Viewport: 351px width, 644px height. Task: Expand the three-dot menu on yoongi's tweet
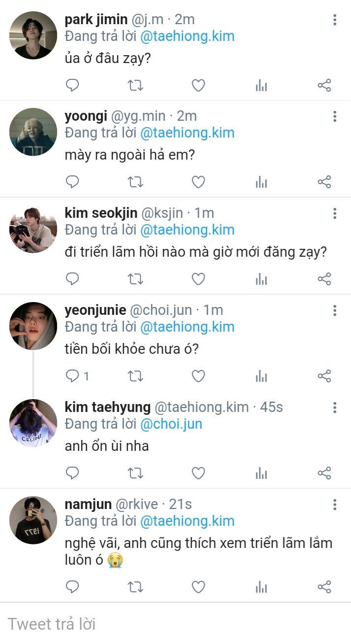click(335, 116)
